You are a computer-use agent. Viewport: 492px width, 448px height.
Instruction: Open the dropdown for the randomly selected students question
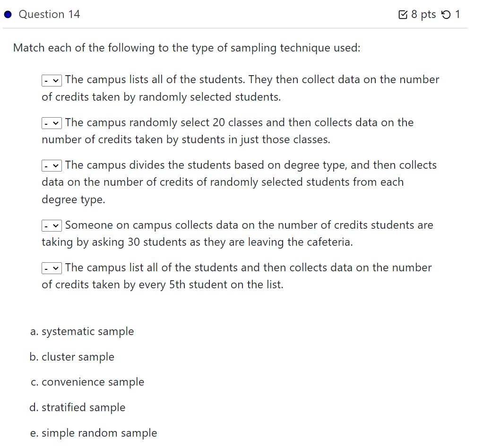(x=51, y=80)
